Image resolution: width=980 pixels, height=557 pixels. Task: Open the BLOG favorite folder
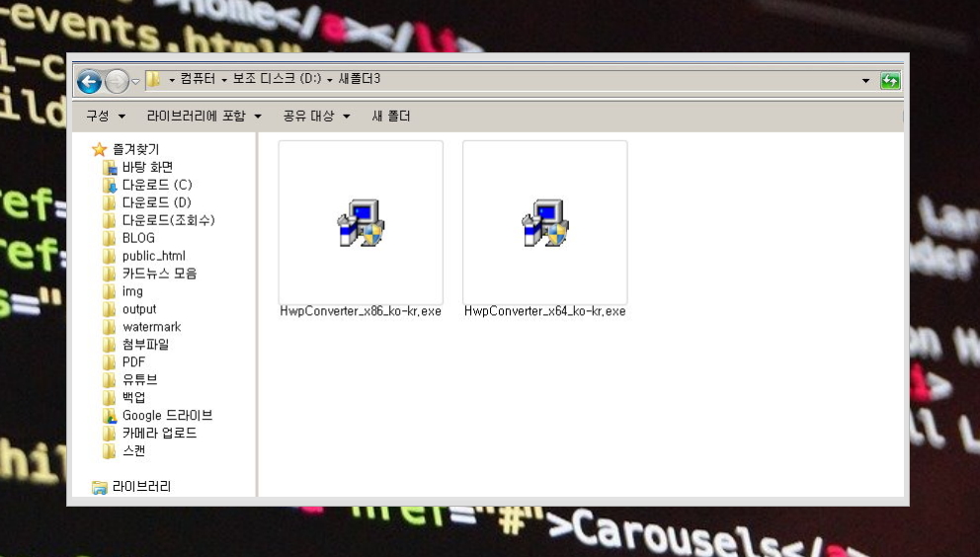(x=138, y=238)
